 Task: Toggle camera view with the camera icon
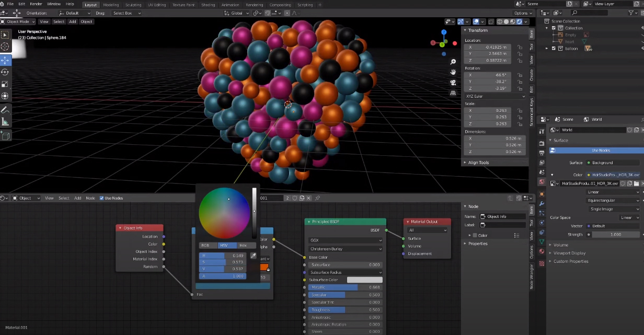point(453,83)
